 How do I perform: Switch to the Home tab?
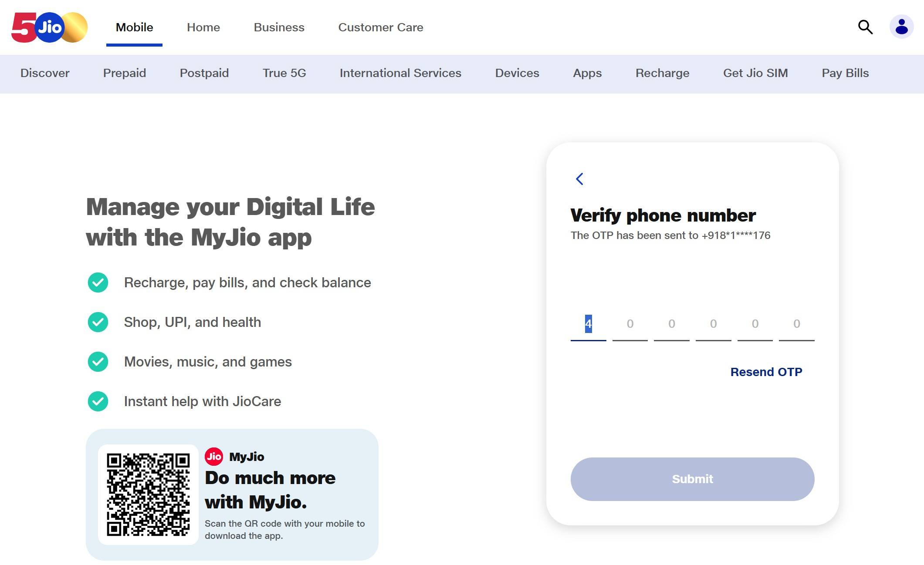[203, 27]
